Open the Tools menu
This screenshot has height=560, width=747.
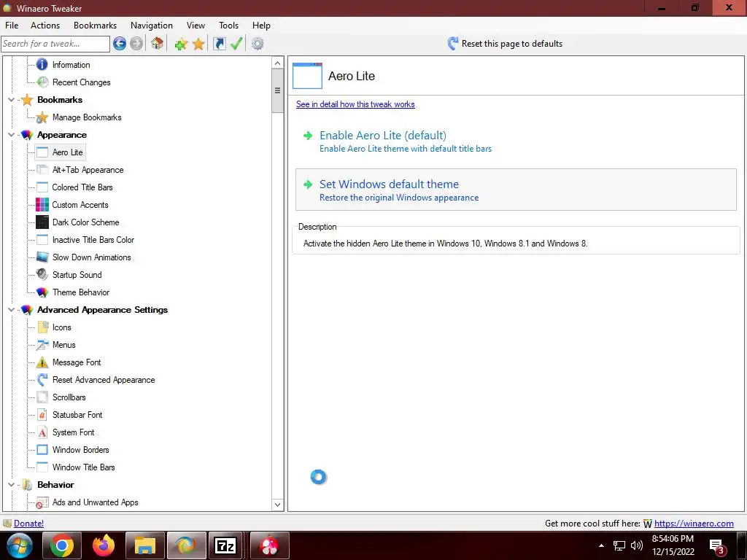(x=228, y=26)
